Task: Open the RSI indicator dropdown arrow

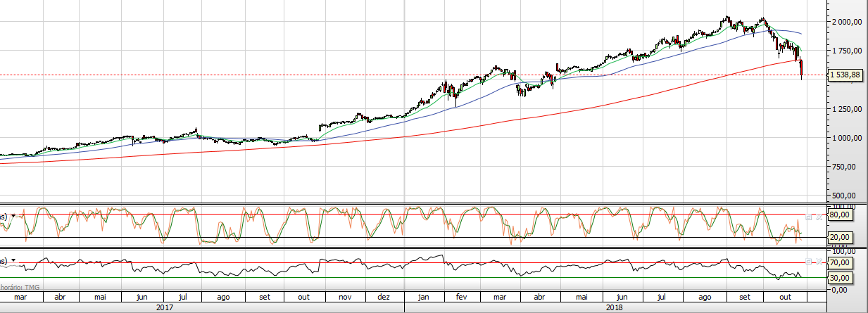Action: point(13,260)
